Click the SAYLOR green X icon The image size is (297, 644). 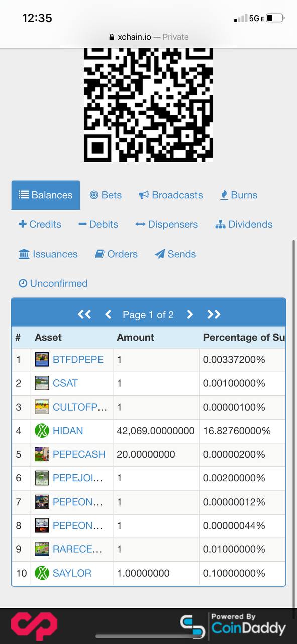tap(42, 573)
